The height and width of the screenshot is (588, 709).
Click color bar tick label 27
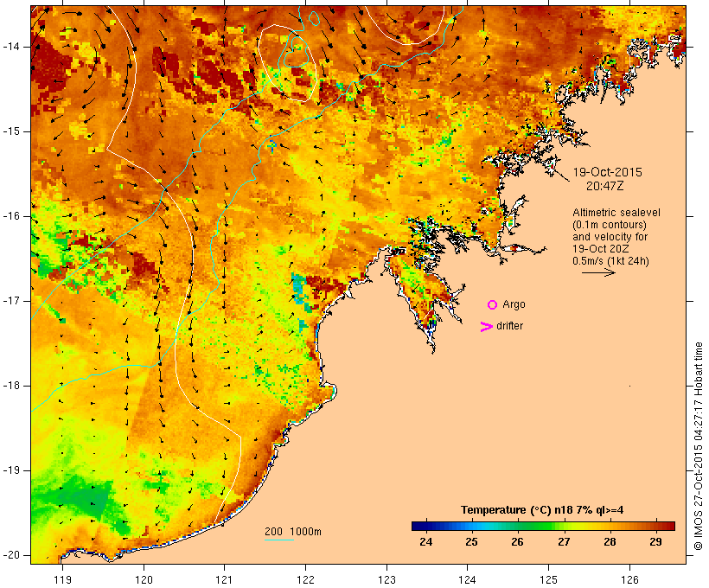564,542
